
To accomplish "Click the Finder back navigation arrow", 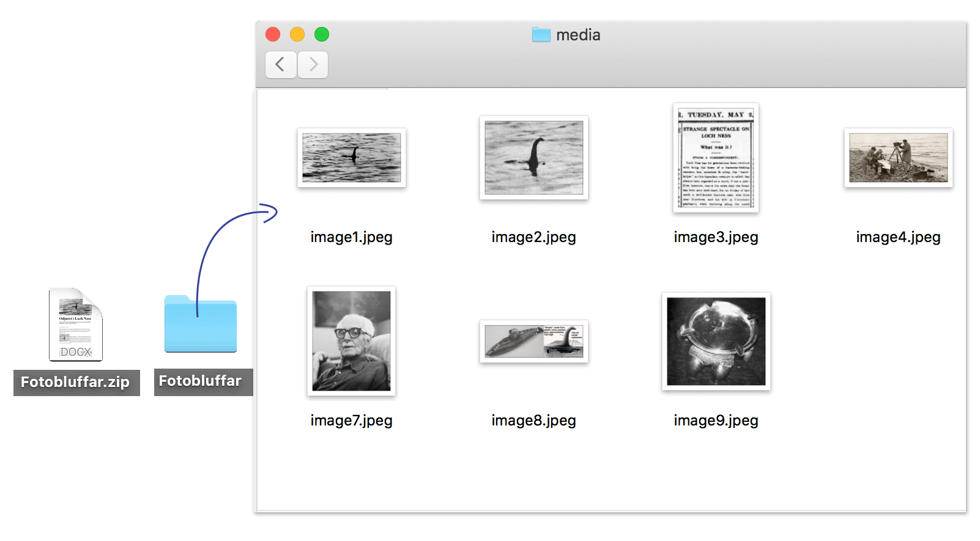I will pos(281,65).
